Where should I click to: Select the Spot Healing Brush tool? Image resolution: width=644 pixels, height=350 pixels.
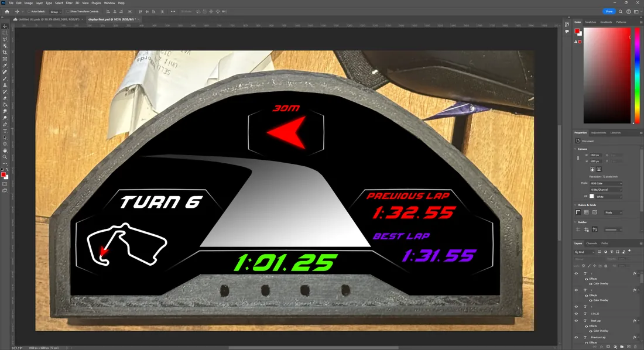click(5, 72)
